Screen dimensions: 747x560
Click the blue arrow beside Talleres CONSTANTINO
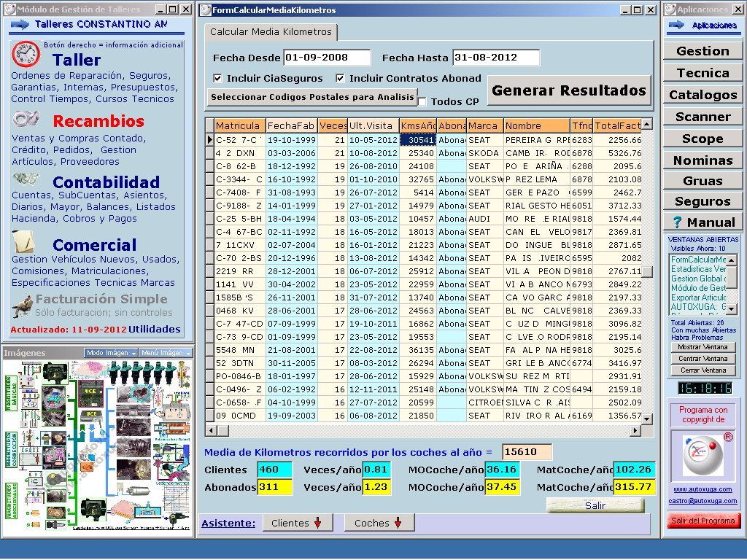click(x=20, y=24)
